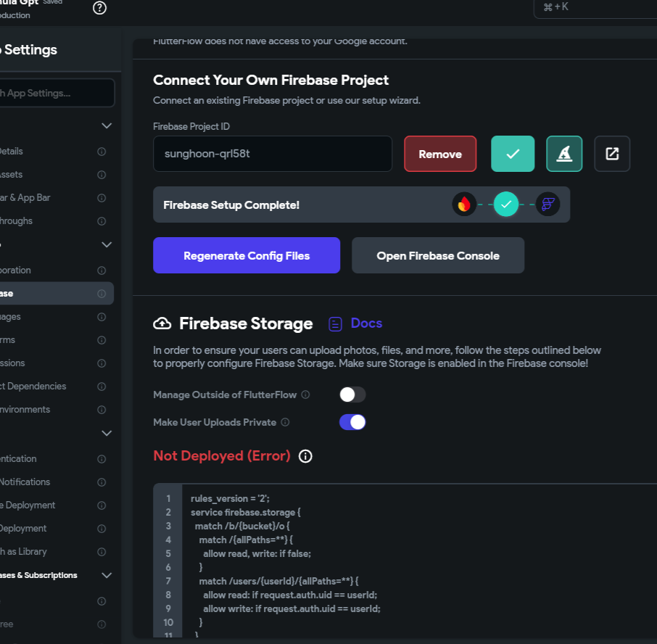Image resolution: width=657 pixels, height=644 pixels.
Task: Click info icon next to Manage Outside of FlutterFlow
Action: [305, 395]
